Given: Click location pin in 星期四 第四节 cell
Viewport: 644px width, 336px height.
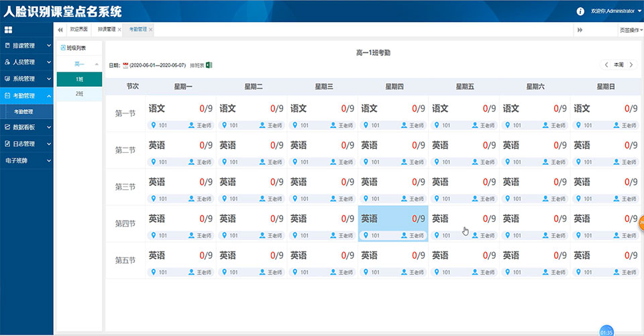Looking at the screenshot, I should 366,235.
